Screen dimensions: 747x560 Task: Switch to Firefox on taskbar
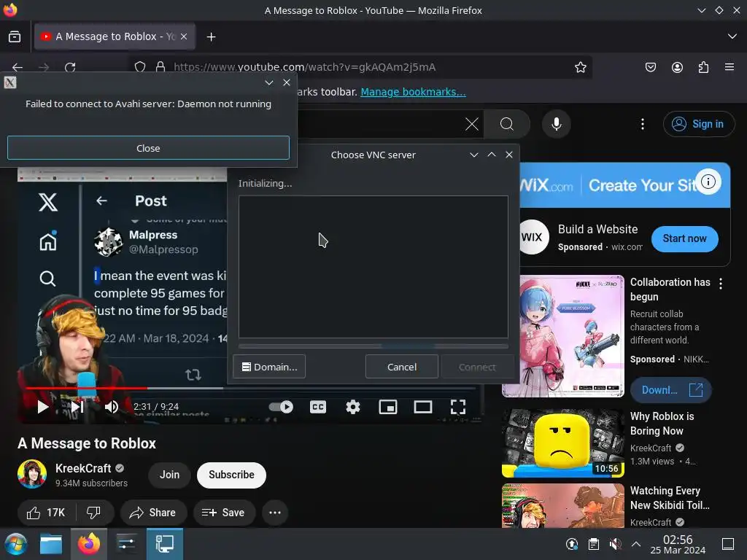pos(89,544)
